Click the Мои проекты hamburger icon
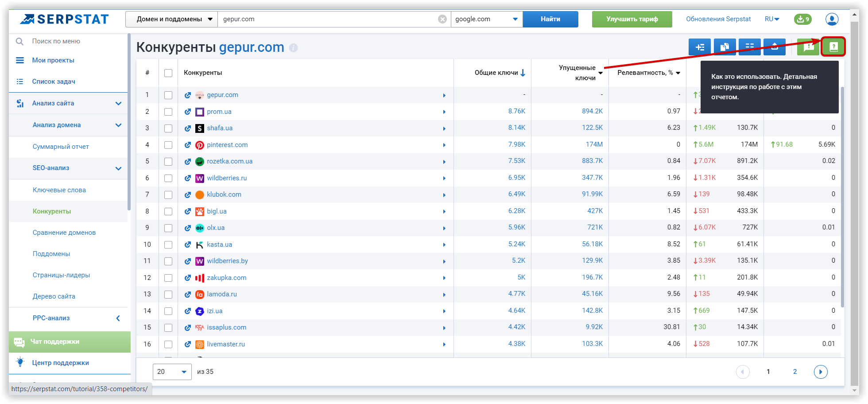 (20, 60)
